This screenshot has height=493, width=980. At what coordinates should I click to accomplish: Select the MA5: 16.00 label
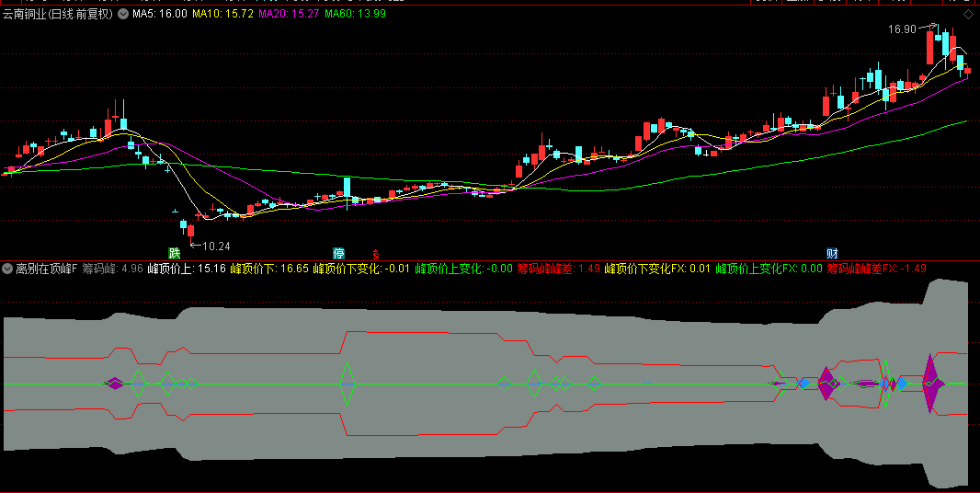(x=159, y=14)
